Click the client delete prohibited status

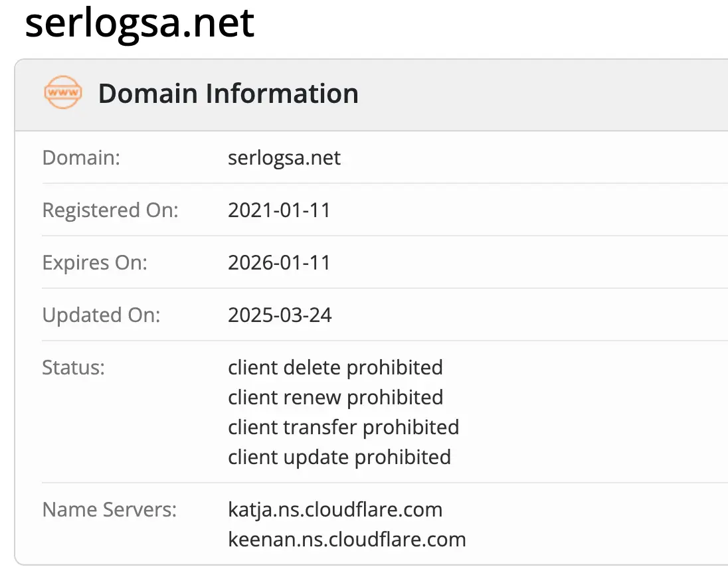pos(335,367)
